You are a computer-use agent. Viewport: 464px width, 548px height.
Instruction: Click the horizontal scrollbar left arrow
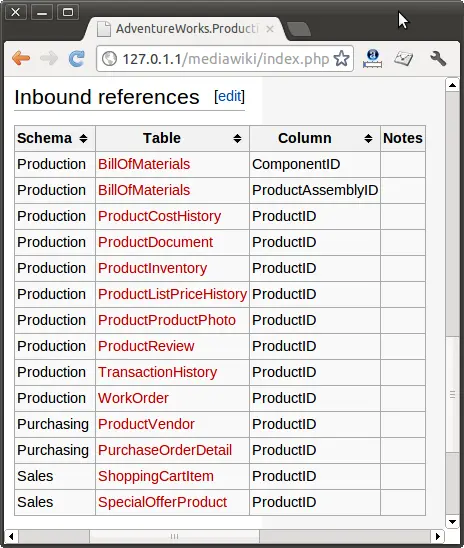coord(11,536)
